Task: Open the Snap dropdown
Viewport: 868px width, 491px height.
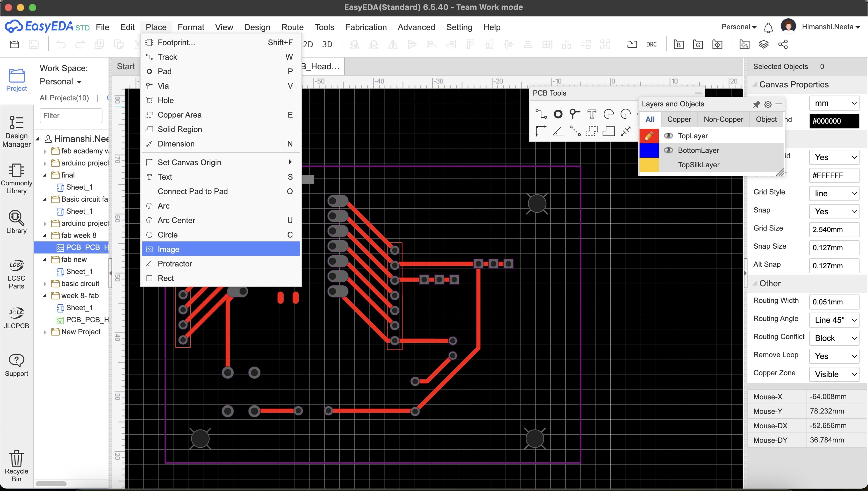Action: 834,211
